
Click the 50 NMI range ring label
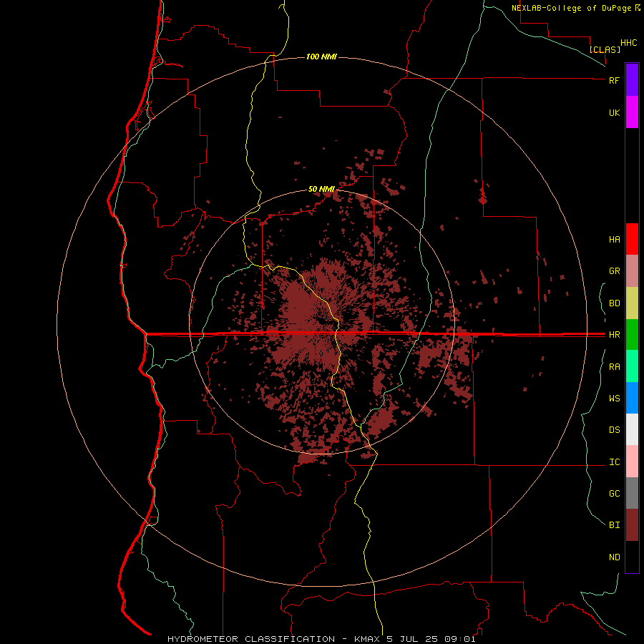point(321,189)
